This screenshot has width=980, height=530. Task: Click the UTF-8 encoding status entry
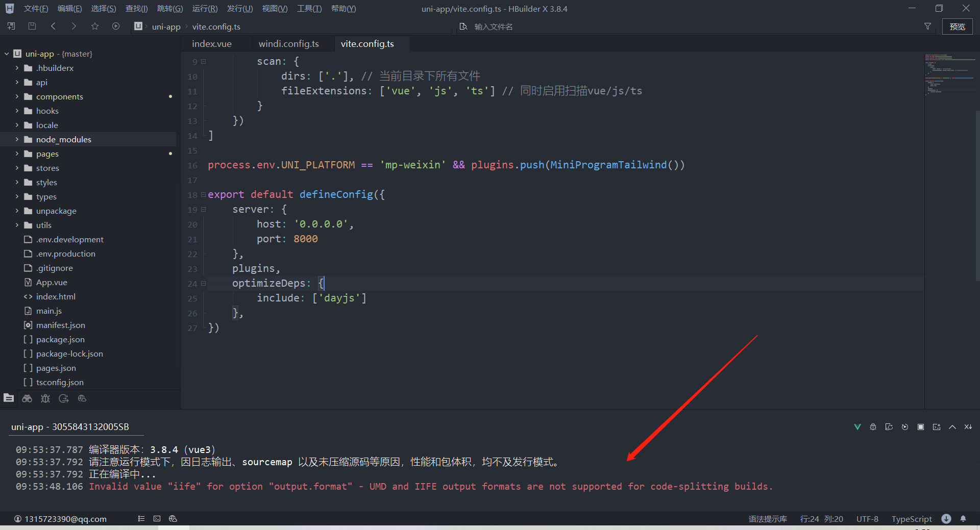(867, 519)
